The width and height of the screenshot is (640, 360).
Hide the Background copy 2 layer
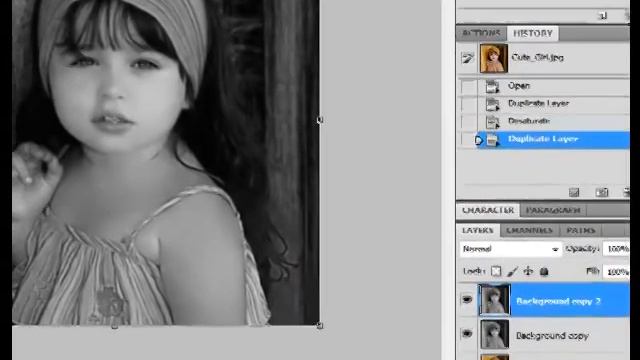(x=467, y=300)
